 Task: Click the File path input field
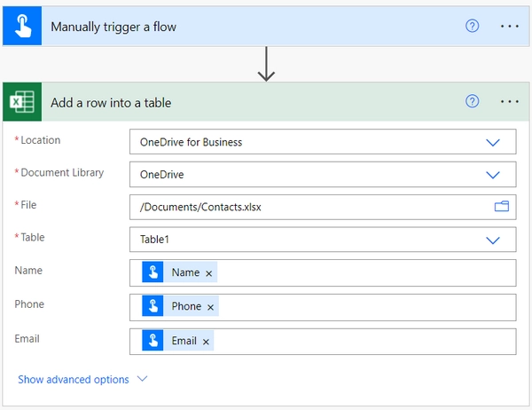(323, 207)
